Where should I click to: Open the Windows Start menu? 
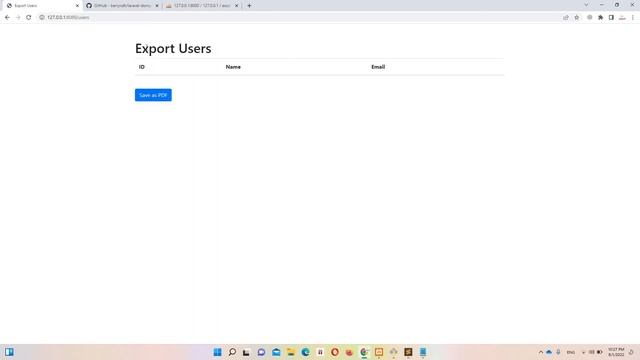point(218,352)
